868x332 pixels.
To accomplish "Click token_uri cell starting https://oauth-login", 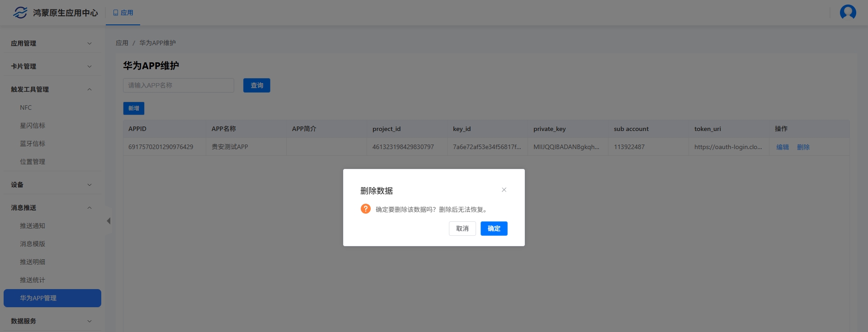I will click(728, 147).
